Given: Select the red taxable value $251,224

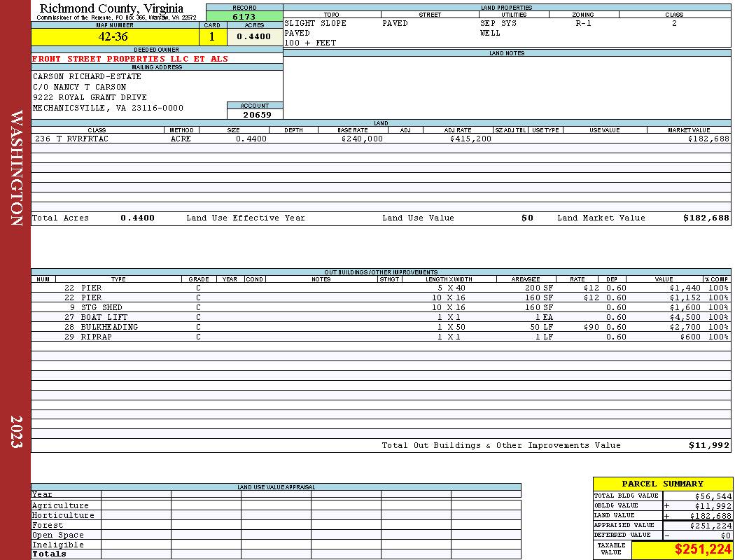Looking at the screenshot, I should [703, 549].
